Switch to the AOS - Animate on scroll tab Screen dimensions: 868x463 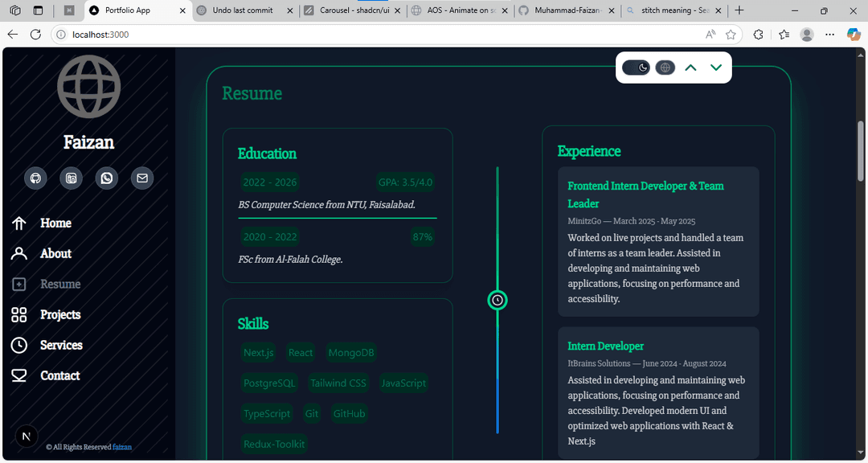click(x=460, y=10)
